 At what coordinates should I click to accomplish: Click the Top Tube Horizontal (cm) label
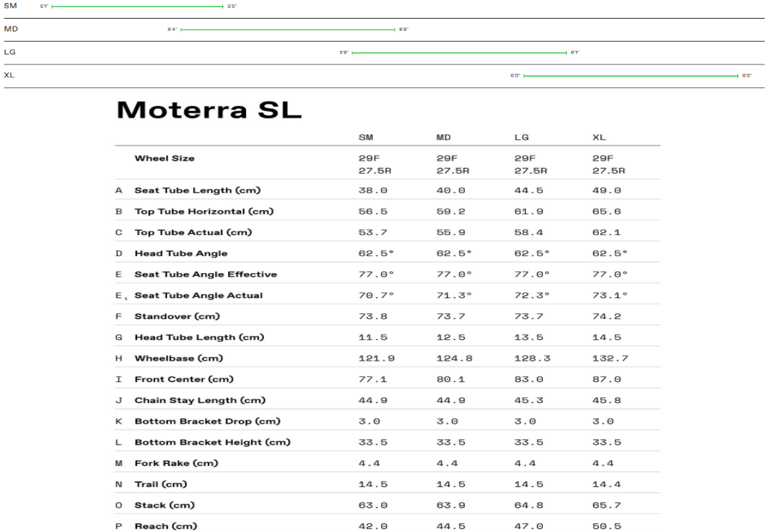[x=204, y=212]
